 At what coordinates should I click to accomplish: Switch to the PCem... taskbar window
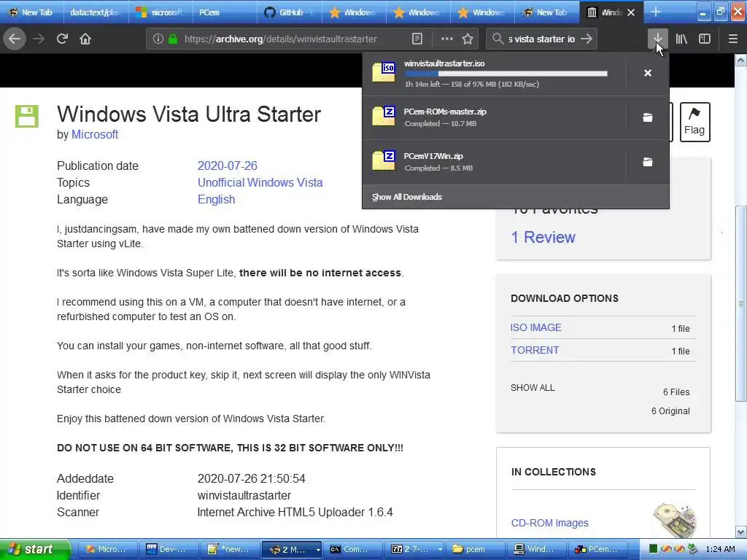click(599, 549)
